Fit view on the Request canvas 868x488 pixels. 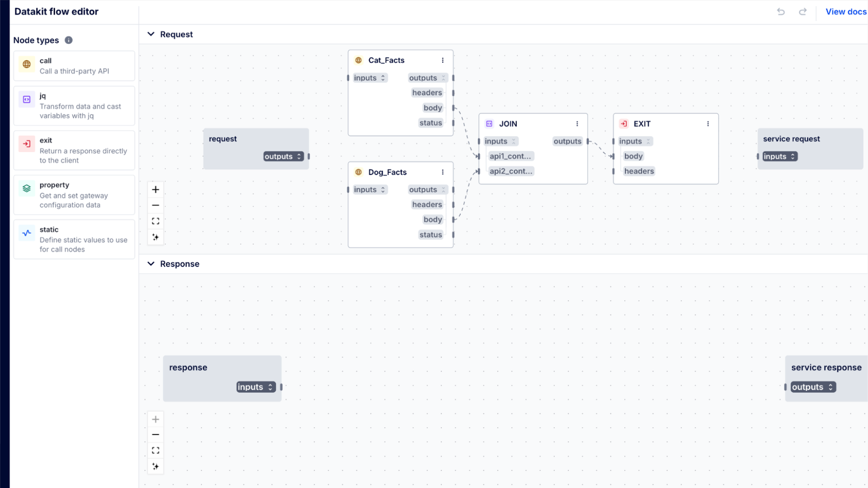(156, 221)
